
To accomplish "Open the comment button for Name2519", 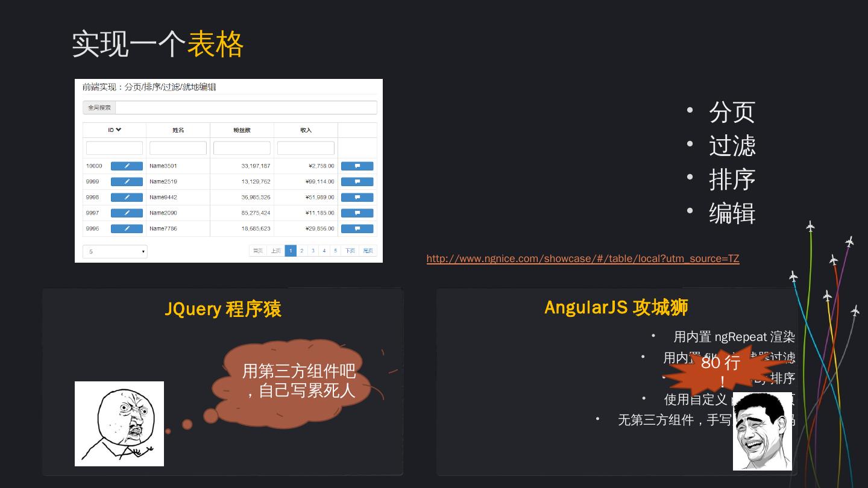I will 357,182.
